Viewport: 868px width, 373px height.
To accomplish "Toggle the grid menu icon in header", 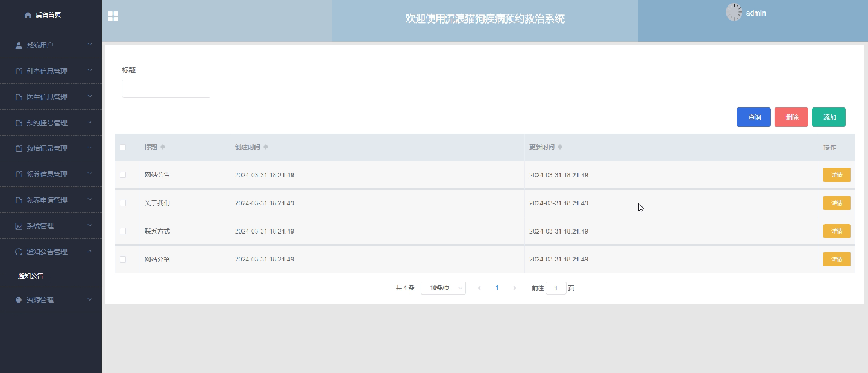I will (x=113, y=16).
